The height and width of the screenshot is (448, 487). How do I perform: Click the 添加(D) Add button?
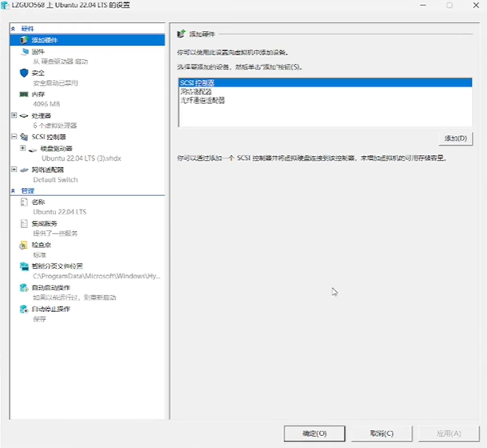[x=456, y=138]
